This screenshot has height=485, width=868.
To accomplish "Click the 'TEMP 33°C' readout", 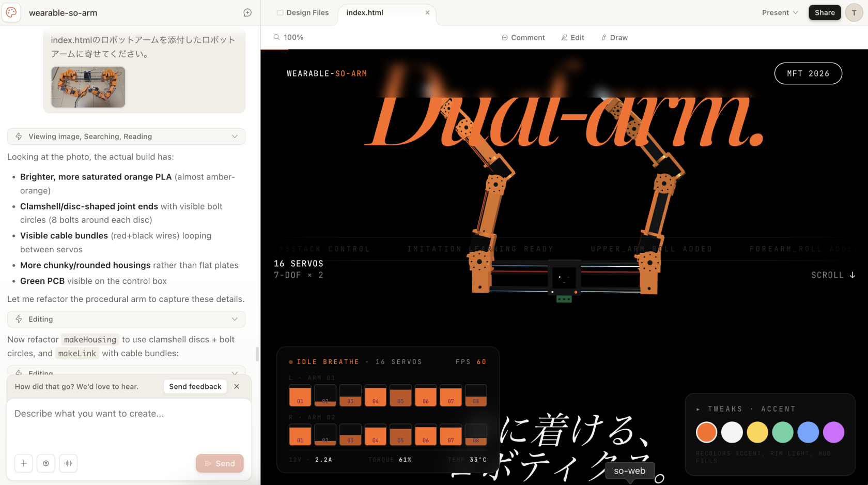I will click(x=467, y=460).
